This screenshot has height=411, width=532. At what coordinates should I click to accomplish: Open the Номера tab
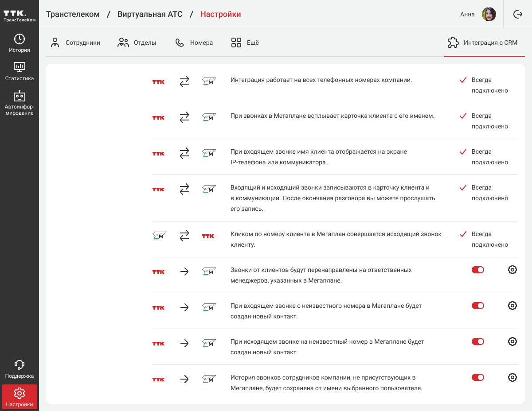194,43
